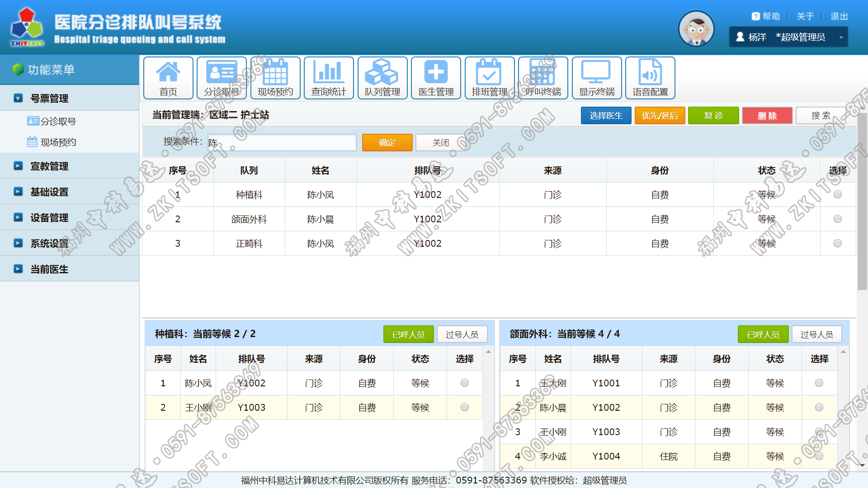This screenshot has width=868, height=488.
Task: Select the 现场预约 toolbar icon
Action: click(275, 77)
